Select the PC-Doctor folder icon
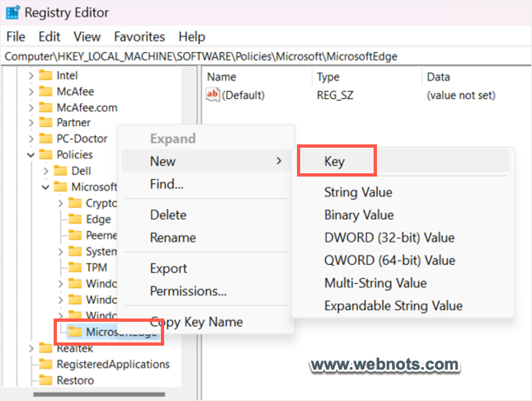The image size is (532, 401). pos(45,139)
